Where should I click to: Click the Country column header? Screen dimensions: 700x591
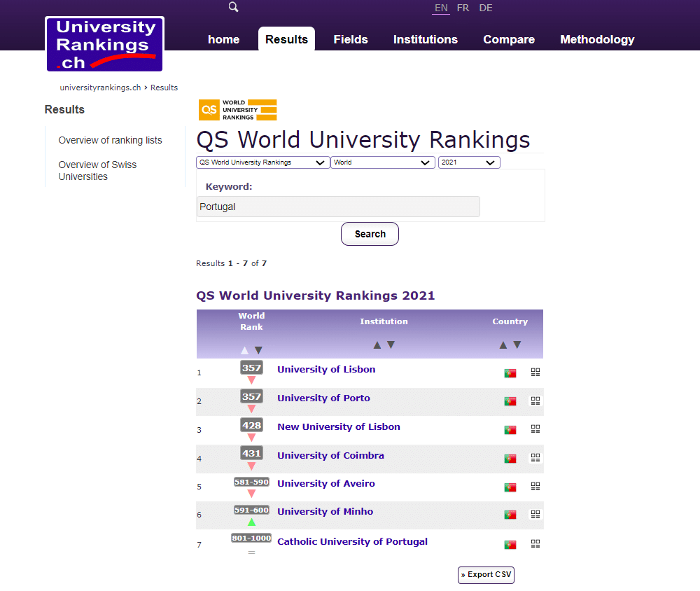pos(510,321)
